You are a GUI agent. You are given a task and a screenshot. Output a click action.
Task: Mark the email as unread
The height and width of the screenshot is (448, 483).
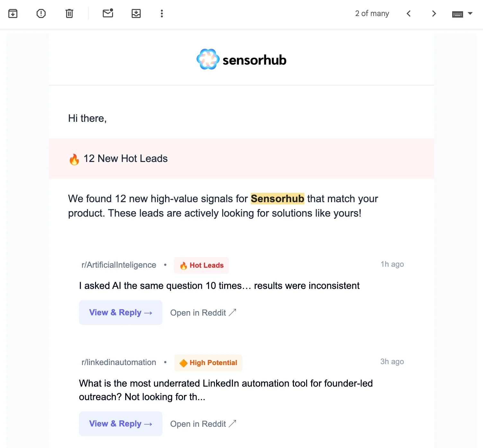coord(108,13)
